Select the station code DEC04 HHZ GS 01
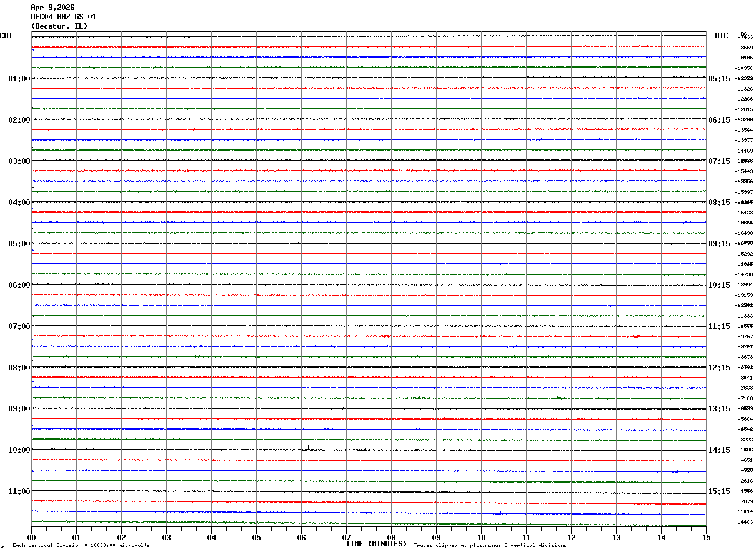This screenshot has height=554, width=756. 64,17
